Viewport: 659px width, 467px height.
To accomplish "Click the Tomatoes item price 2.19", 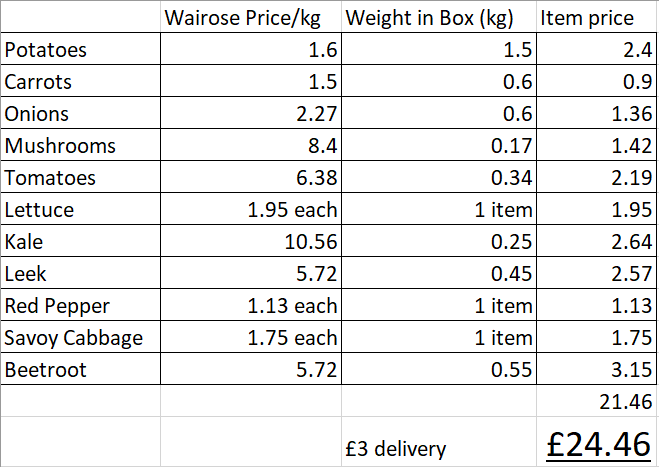I will (598, 178).
